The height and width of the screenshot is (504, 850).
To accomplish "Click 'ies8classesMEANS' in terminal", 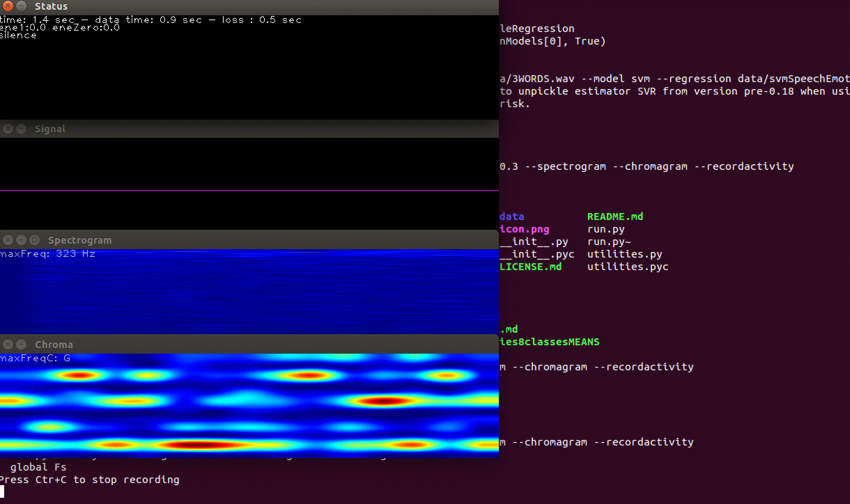I will [549, 342].
